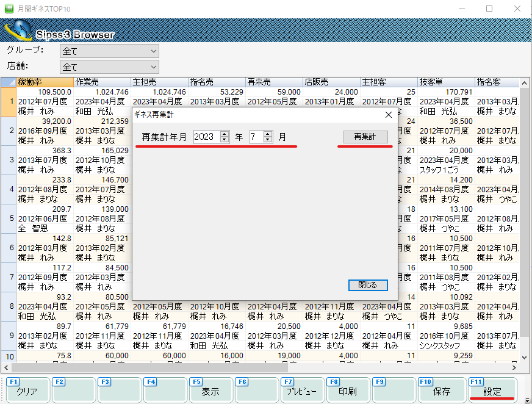The height and width of the screenshot is (404, 532).
Task: Click the F11 設定 button
Action: pyautogui.click(x=492, y=391)
